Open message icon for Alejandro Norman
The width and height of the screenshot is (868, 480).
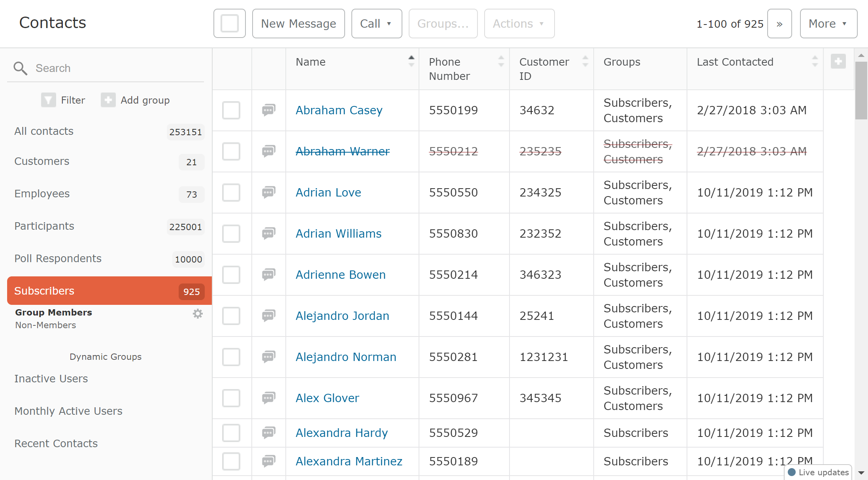269,357
